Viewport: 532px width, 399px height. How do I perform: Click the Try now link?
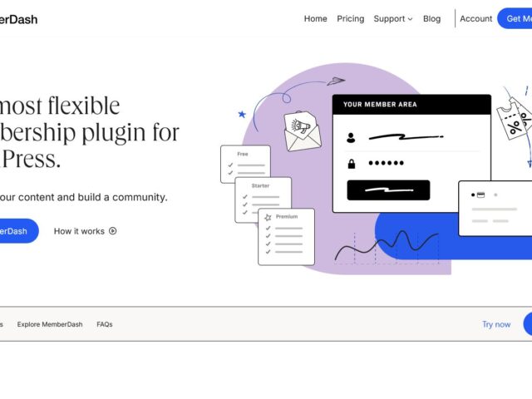coord(496,324)
